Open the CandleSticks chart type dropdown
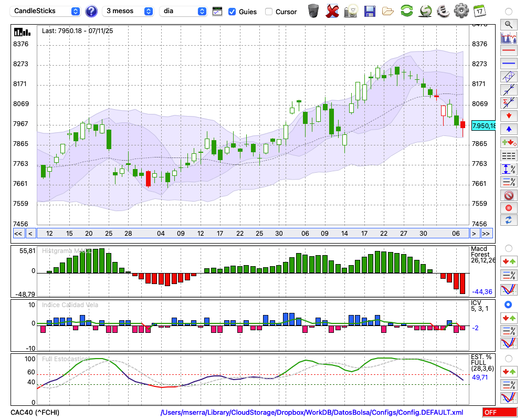This screenshot has height=420, width=525. tap(46, 11)
